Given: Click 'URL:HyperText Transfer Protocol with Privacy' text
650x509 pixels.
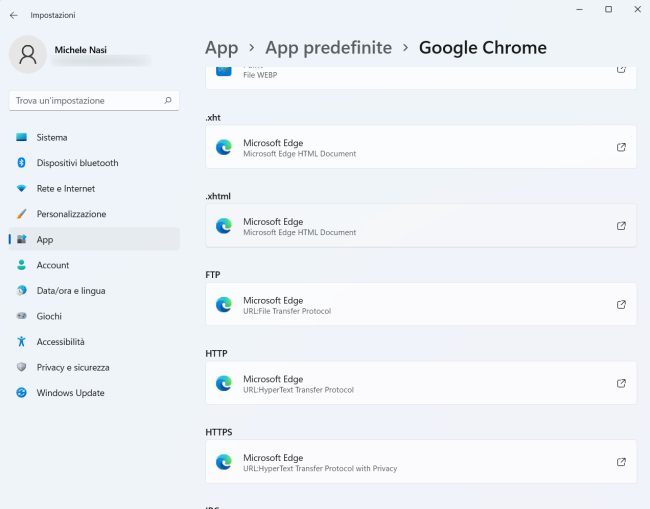Looking at the screenshot, I should [x=320, y=469].
